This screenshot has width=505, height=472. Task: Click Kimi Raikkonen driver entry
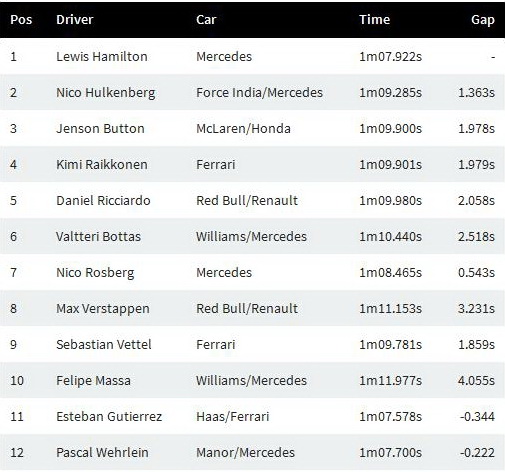[x=102, y=164]
